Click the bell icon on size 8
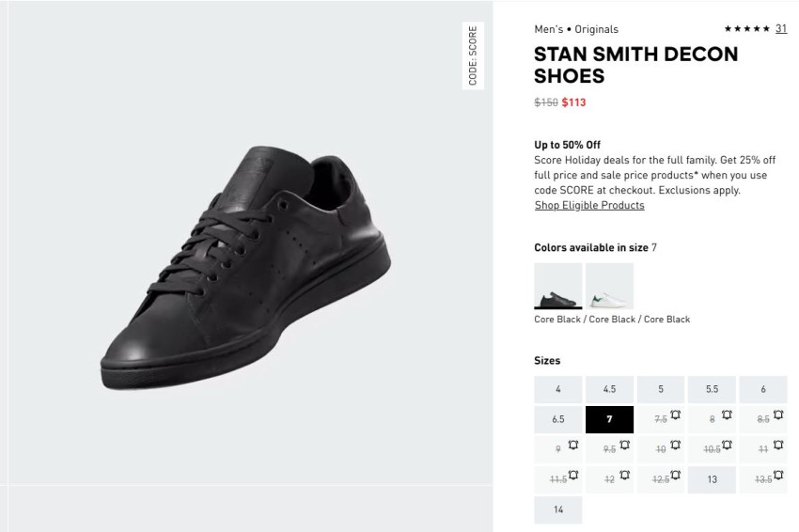The height and width of the screenshot is (532, 799). point(727,415)
